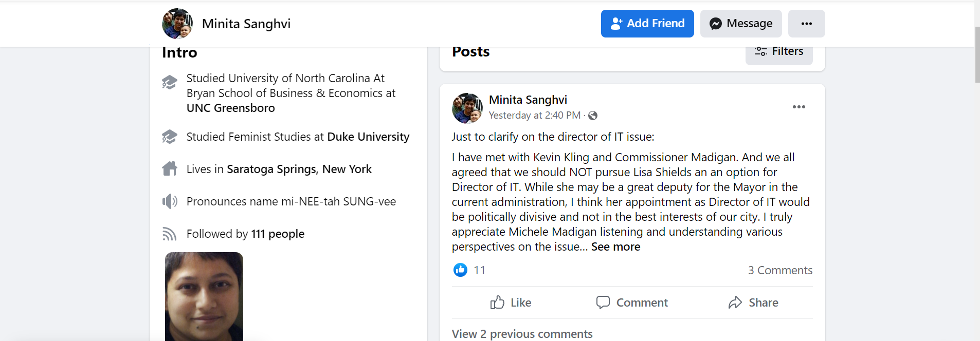Click the graduation cap icon beside Duke University
980x341 pixels.
point(170,137)
